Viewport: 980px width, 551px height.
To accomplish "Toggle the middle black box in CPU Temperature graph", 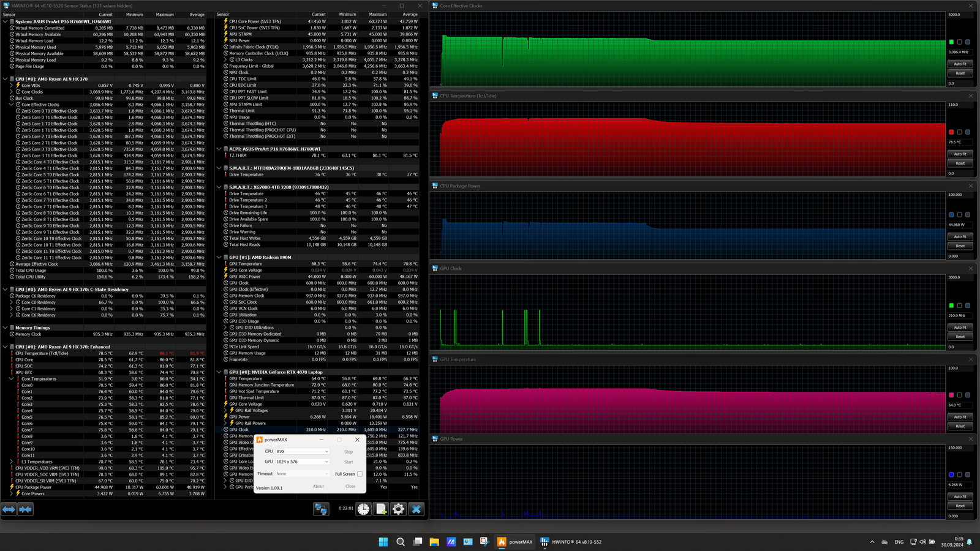I will pos(960,132).
